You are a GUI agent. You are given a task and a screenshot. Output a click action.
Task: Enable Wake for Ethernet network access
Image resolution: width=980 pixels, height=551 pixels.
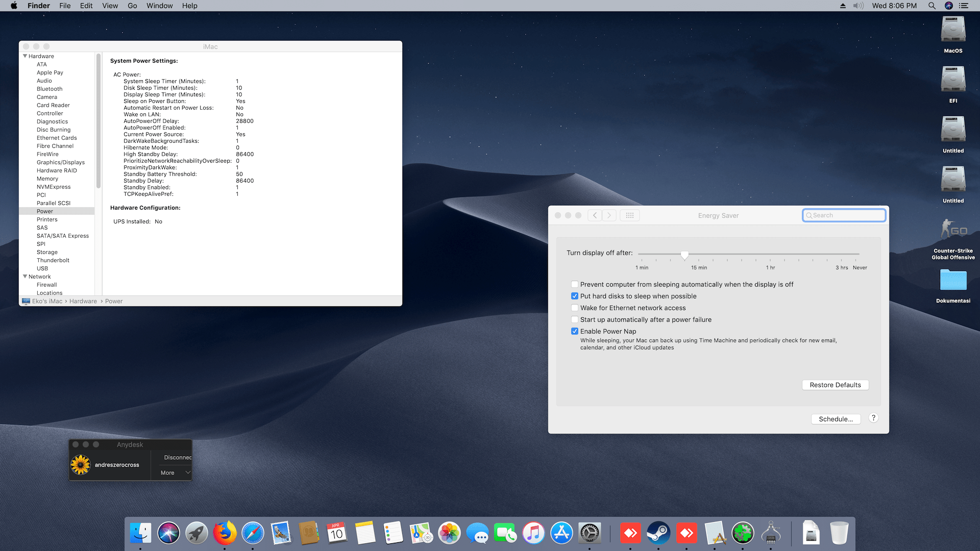tap(575, 308)
